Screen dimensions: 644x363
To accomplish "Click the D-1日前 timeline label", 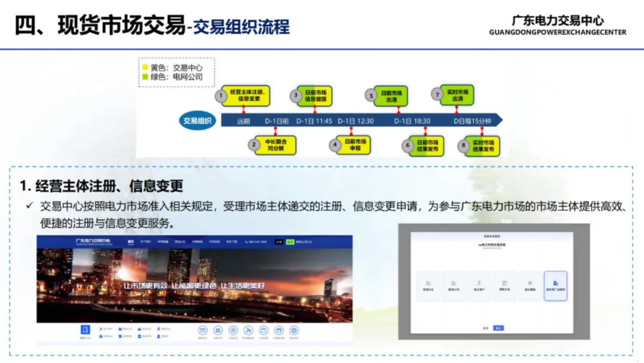I will click(277, 121).
